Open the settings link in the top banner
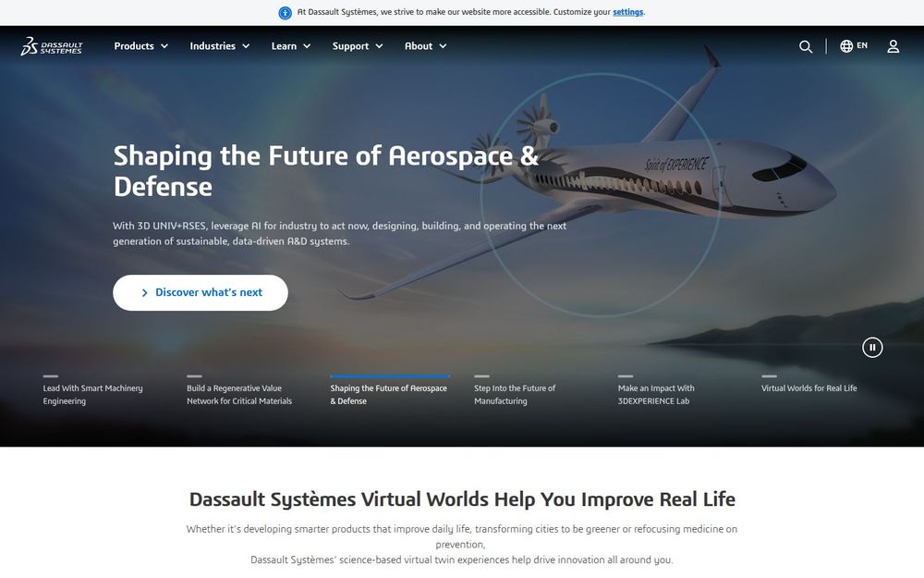 click(627, 12)
